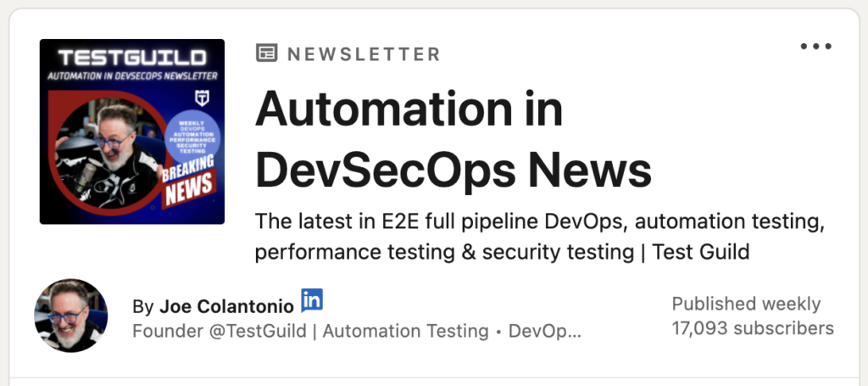The height and width of the screenshot is (386, 868).
Task: Select the NEWSLETTER label text
Action: pos(364,54)
